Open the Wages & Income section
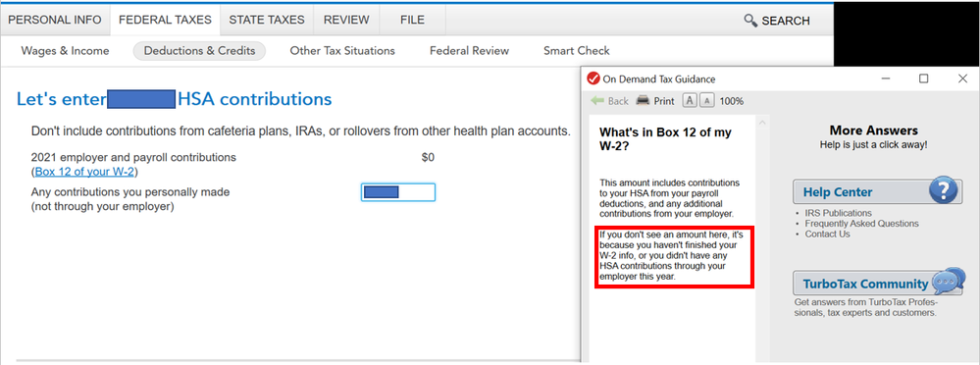Screen dimensions: 980x365 tap(65, 51)
